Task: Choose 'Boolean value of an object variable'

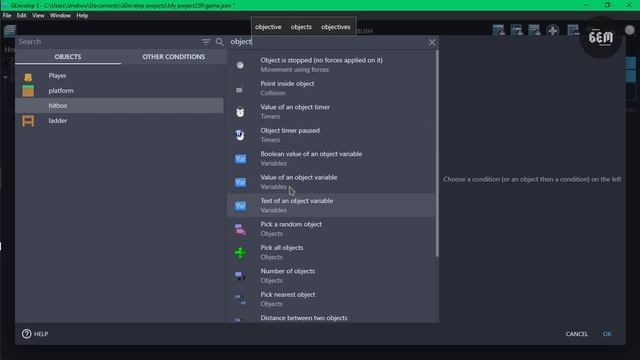Action: (x=331, y=158)
